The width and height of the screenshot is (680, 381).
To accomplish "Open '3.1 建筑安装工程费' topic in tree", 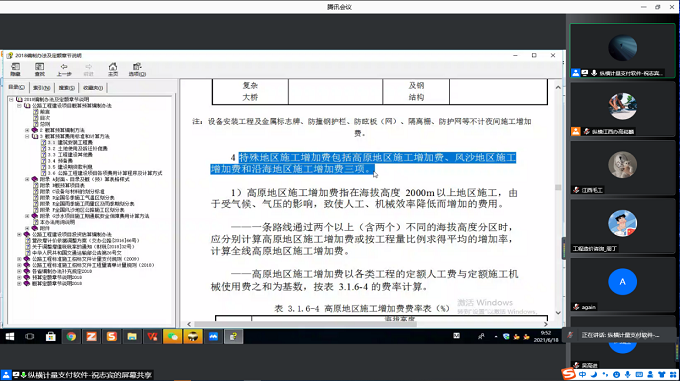I will tap(70, 142).
